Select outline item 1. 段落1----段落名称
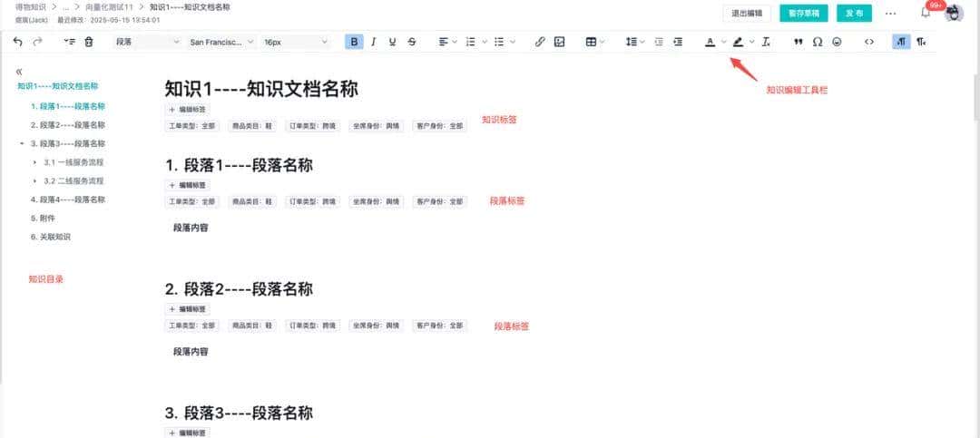Image resolution: width=980 pixels, height=438 pixels. (68, 106)
